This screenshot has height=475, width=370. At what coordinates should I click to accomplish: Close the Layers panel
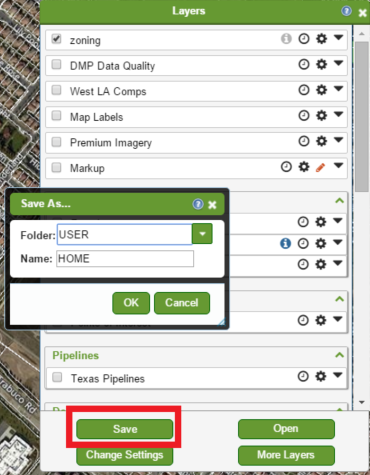362,13
